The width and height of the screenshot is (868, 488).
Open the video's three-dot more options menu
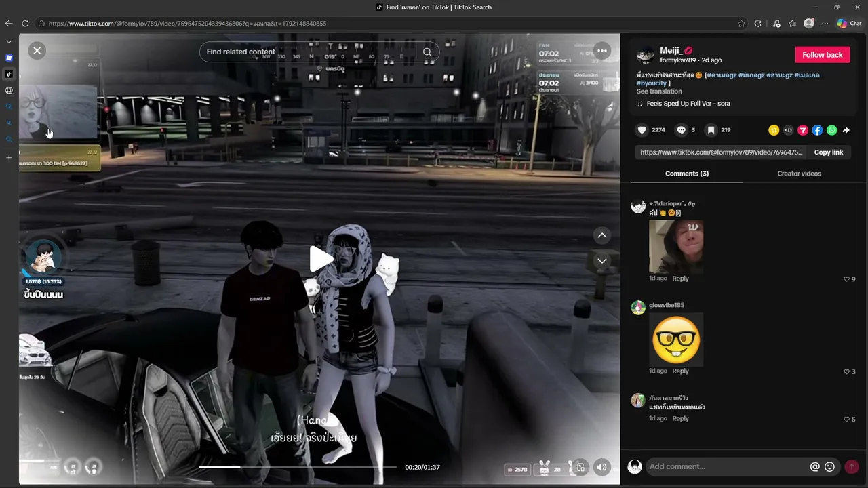(602, 51)
